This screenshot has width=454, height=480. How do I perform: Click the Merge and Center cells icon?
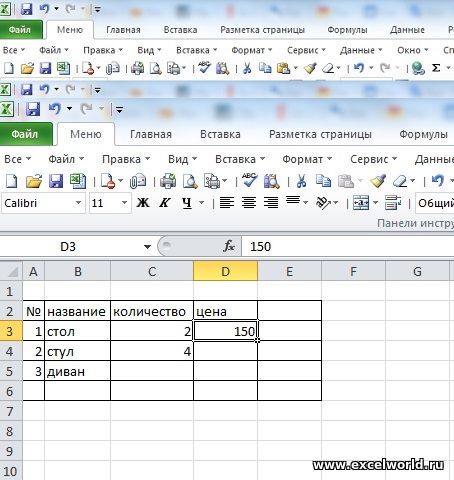361,203
